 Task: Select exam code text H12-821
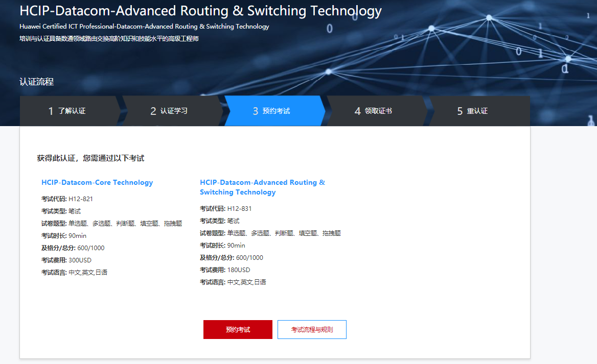[81, 199]
